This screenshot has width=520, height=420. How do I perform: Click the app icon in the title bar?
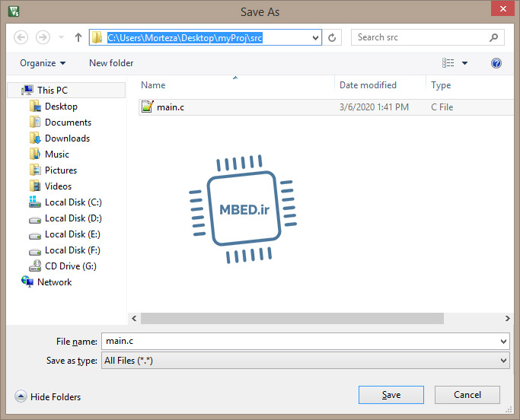coord(14,11)
